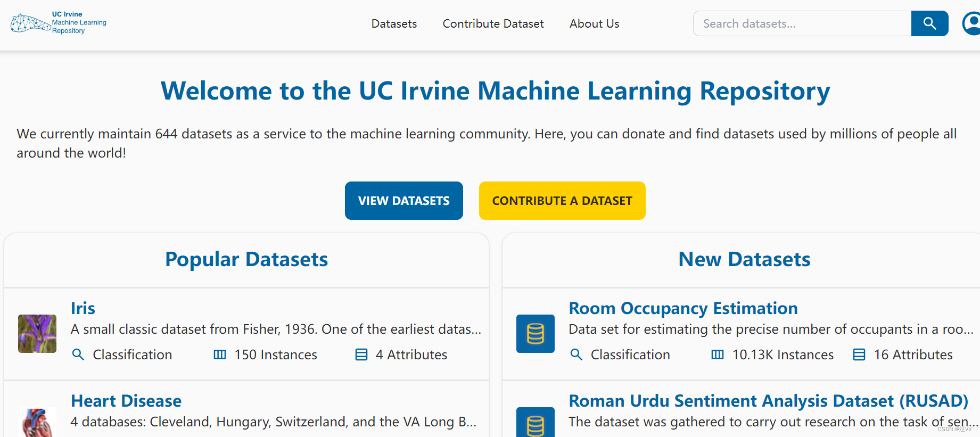Click the Heart Disease thumbnail image
This screenshot has height=437, width=980.
click(x=37, y=423)
